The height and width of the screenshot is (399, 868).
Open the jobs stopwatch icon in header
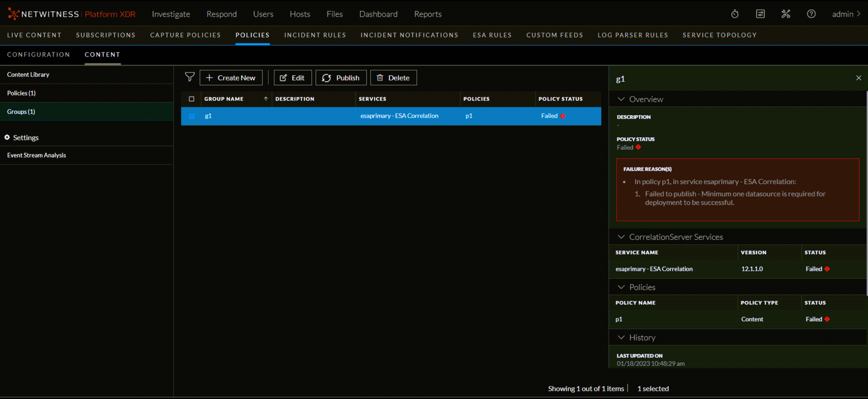[x=735, y=14]
